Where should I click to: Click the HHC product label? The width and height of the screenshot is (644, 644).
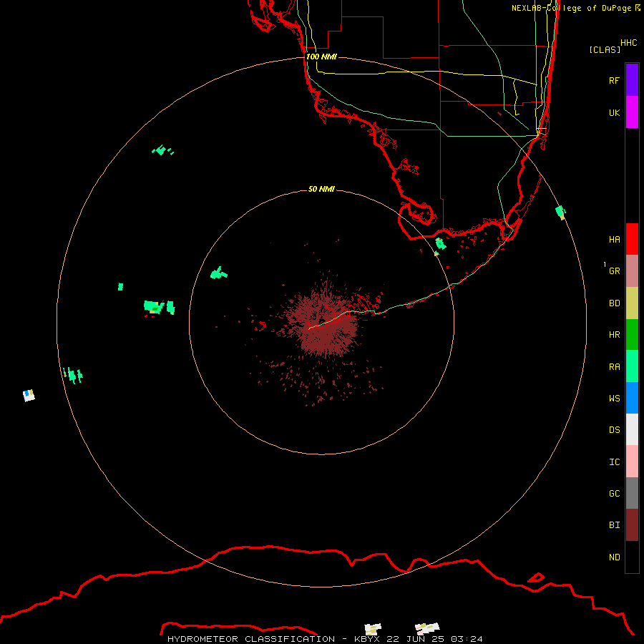click(628, 43)
